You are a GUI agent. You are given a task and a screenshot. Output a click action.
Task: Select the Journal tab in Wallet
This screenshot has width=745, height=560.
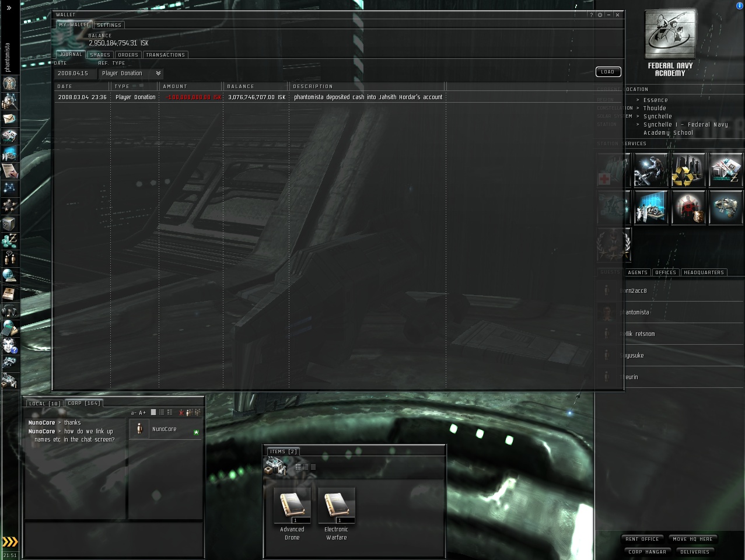(x=71, y=54)
